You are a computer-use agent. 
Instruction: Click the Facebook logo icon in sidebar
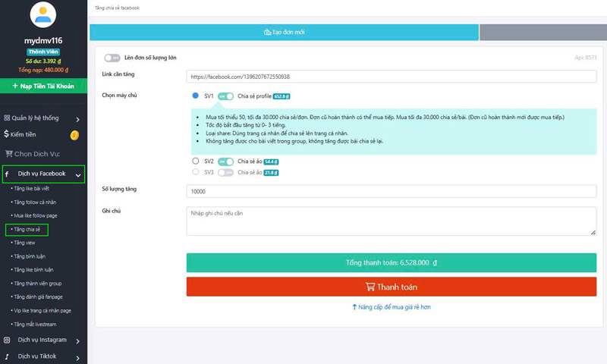point(7,174)
